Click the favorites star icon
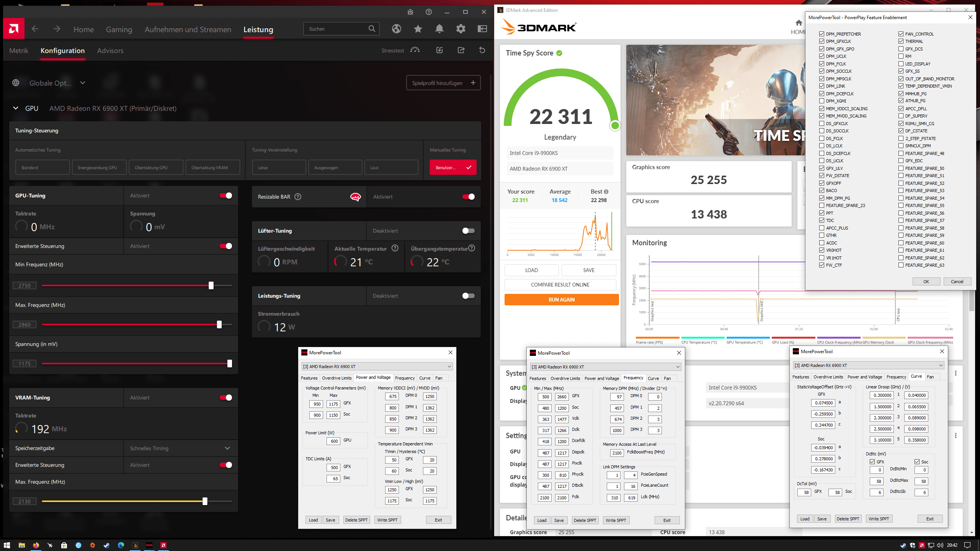Screen dimensions: 980x551 [x=418, y=29]
